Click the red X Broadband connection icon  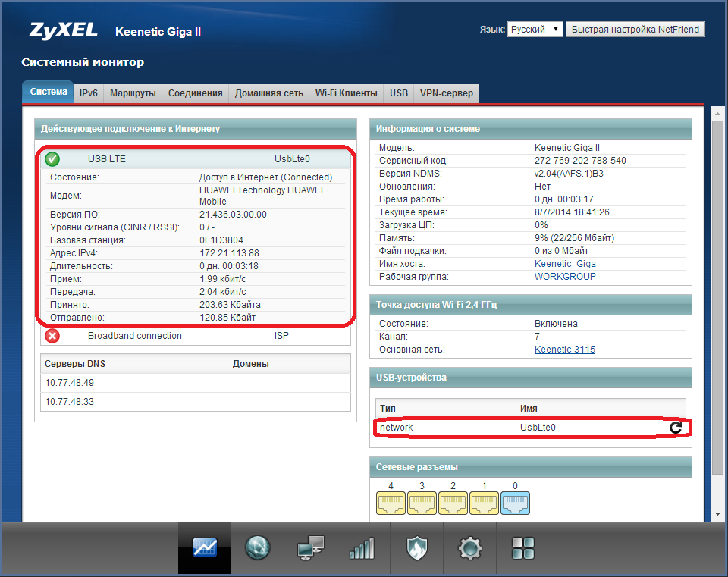(x=52, y=336)
